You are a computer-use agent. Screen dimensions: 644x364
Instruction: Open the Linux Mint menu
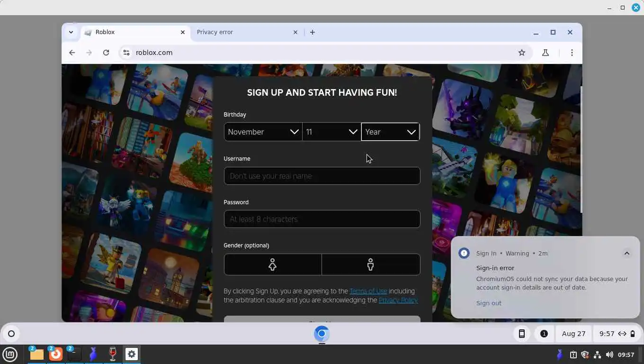(x=10, y=354)
